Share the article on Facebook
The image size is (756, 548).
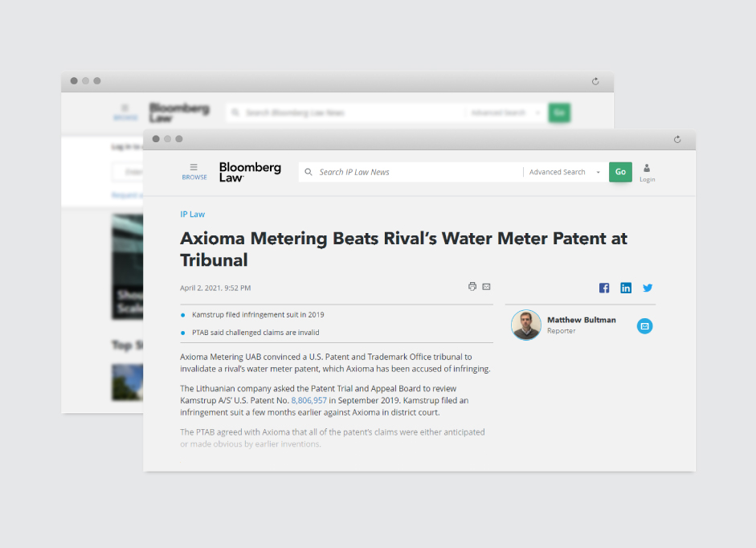[x=604, y=288]
